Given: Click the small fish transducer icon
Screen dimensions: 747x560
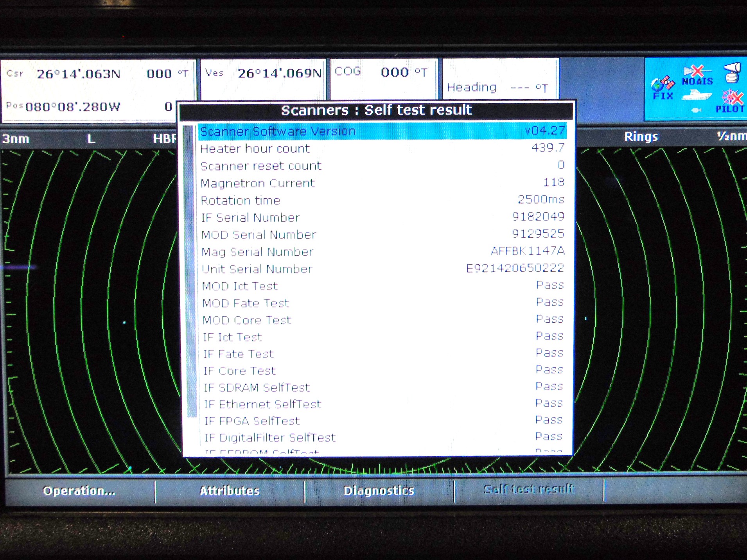Looking at the screenshot, I should tap(696, 110).
